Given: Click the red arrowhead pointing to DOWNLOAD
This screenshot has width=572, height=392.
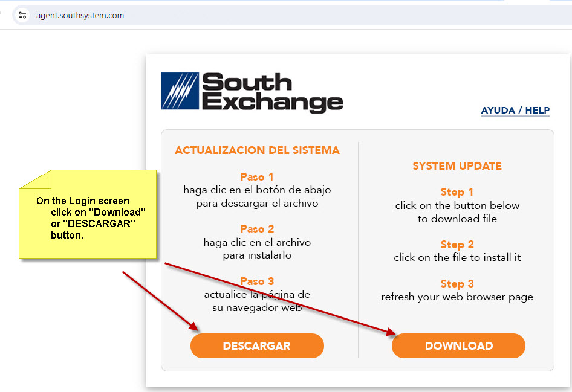Looking at the screenshot, I should pos(392,331).
